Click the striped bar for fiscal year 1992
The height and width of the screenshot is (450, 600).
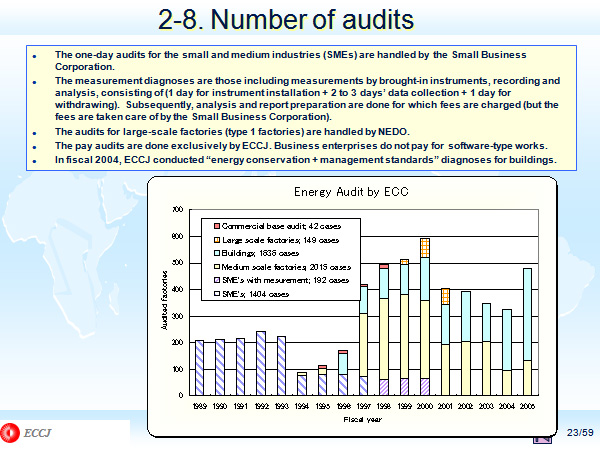(x=261, y=364)
